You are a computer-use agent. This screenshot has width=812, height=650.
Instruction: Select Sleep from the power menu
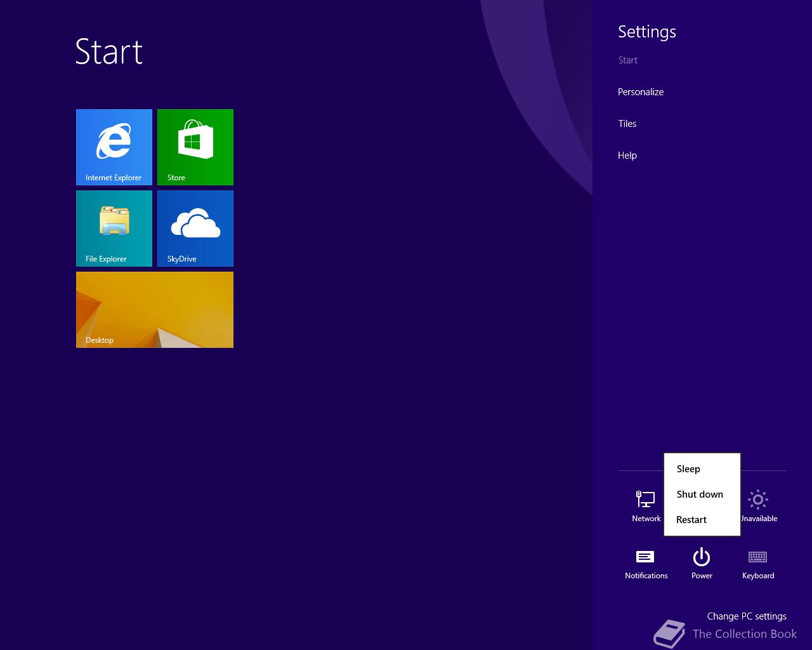[702, 469]
